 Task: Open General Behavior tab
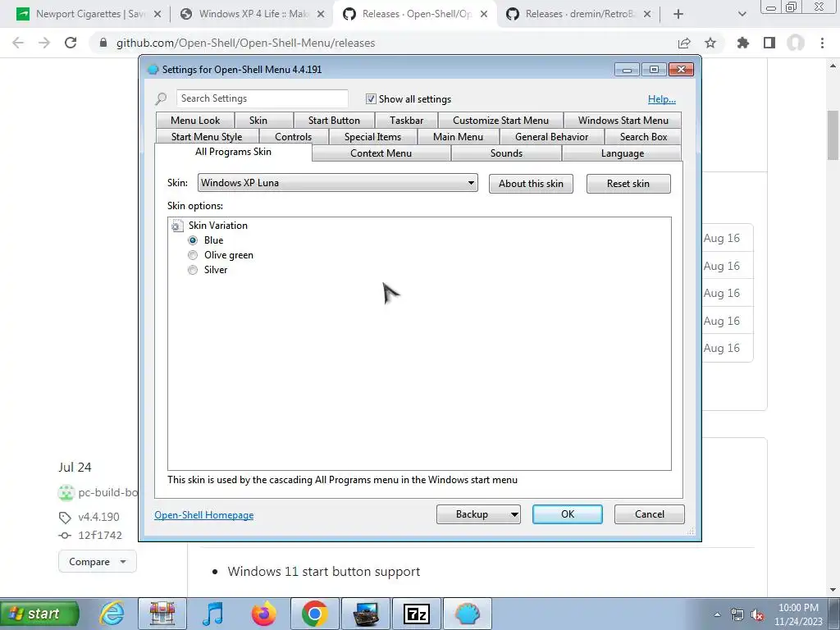(552, 137)
